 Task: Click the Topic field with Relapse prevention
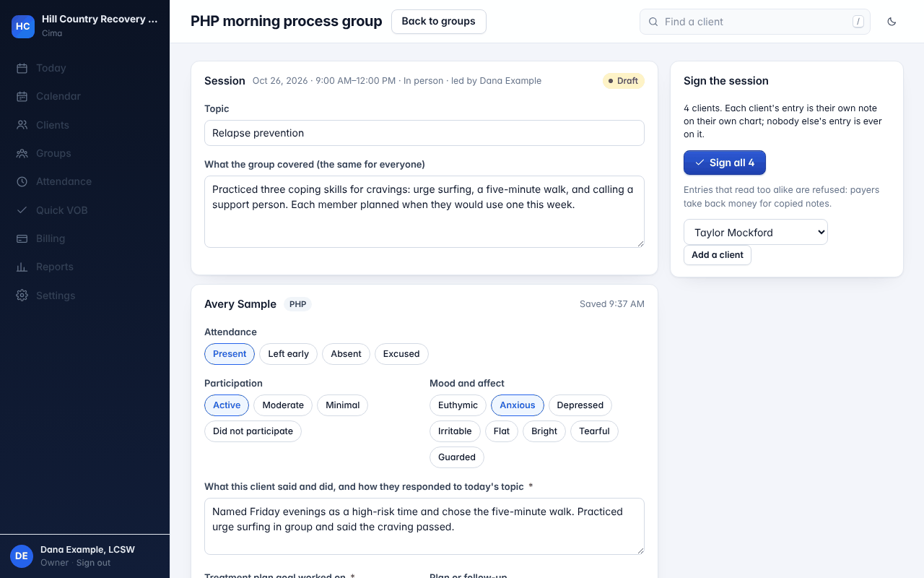coord(424,133)
